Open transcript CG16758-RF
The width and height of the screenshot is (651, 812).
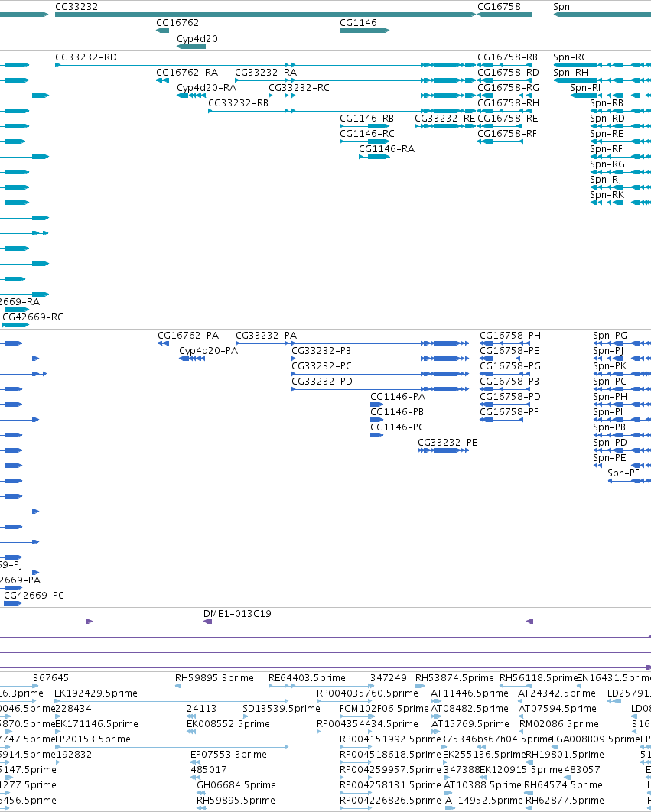[x=507, y=134]
